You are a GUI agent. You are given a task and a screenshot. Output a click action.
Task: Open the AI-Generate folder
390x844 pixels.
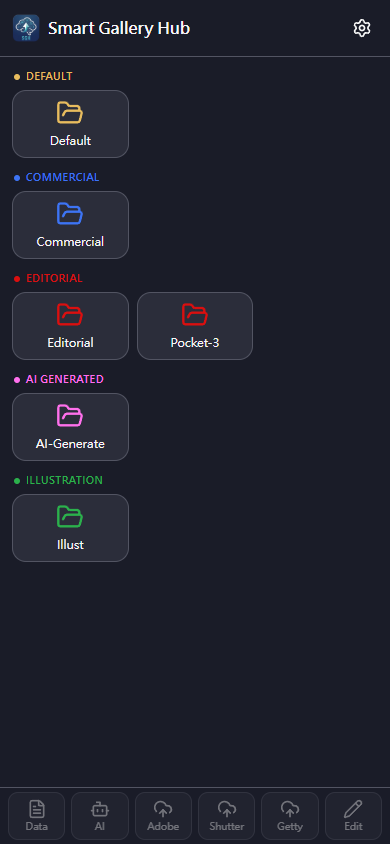(70, 427)
